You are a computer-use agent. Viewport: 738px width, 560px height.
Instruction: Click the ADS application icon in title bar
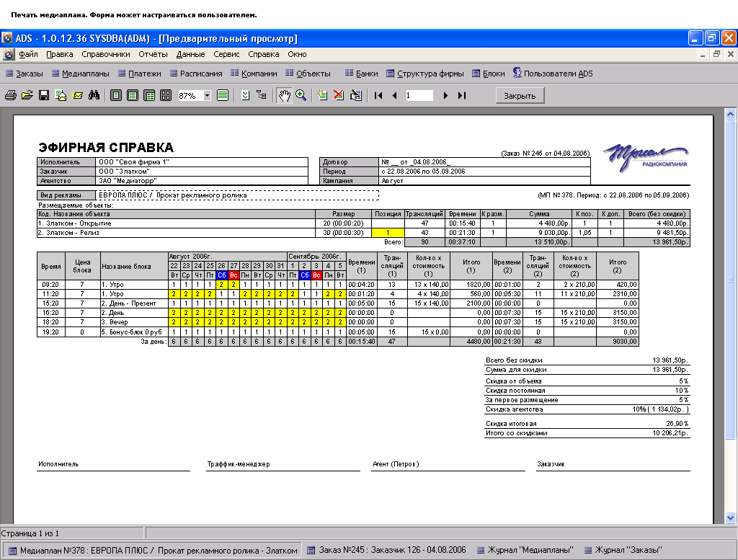[6, 38]
